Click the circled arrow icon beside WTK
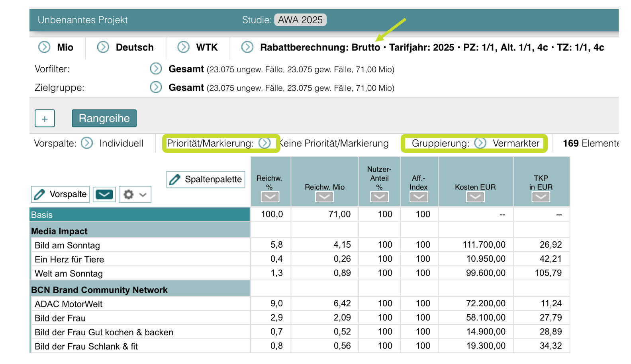 (x=183, y=47)
